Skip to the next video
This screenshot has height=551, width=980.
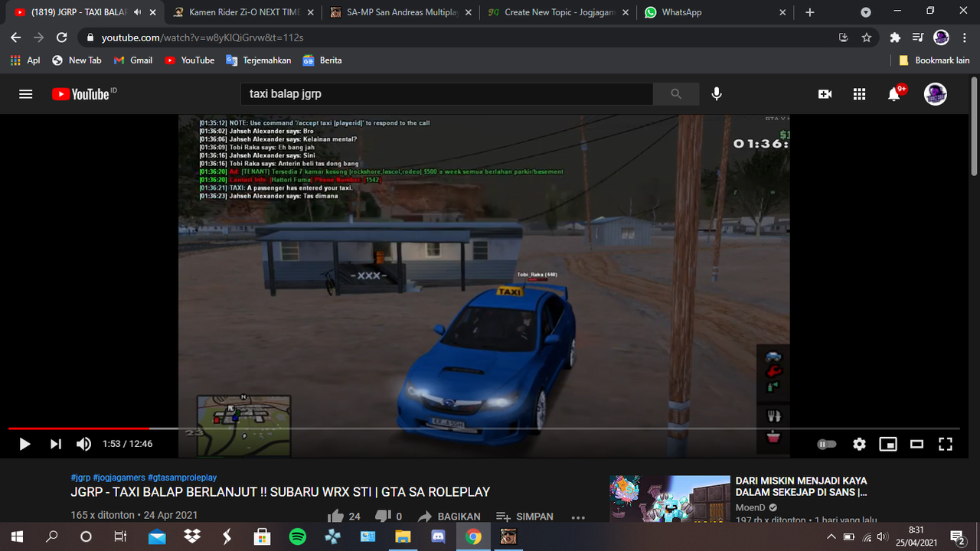(56, 444)
